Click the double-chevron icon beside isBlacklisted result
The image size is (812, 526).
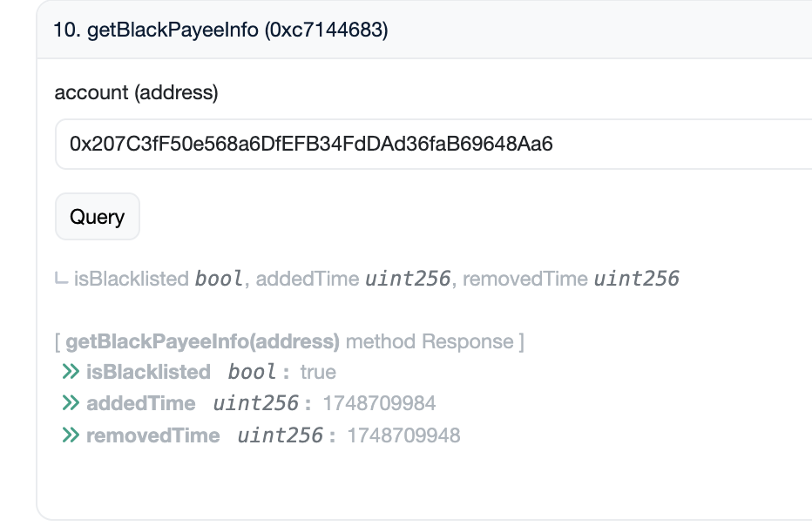click(x=71, y=371)
